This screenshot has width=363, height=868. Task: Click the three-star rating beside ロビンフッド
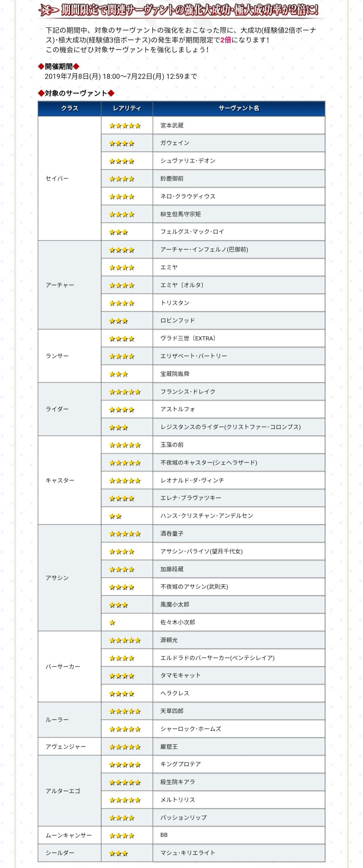coord(119,321)
